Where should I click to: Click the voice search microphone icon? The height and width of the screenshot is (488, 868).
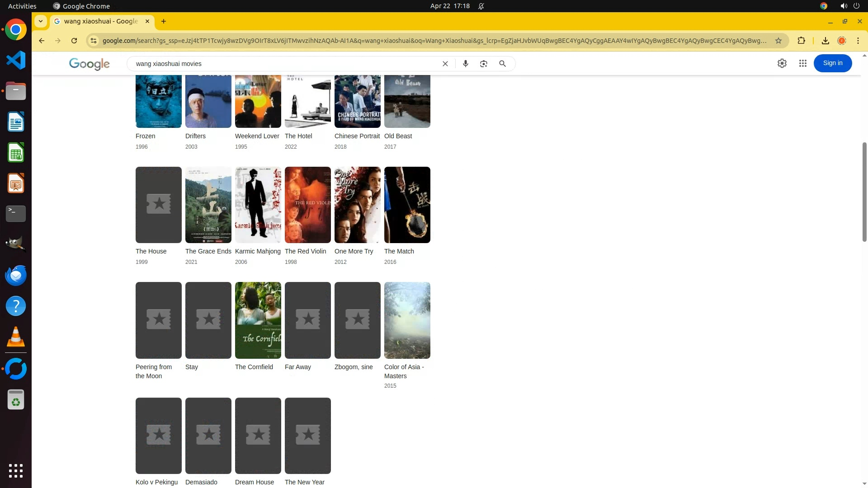click(x=465, y=64)
